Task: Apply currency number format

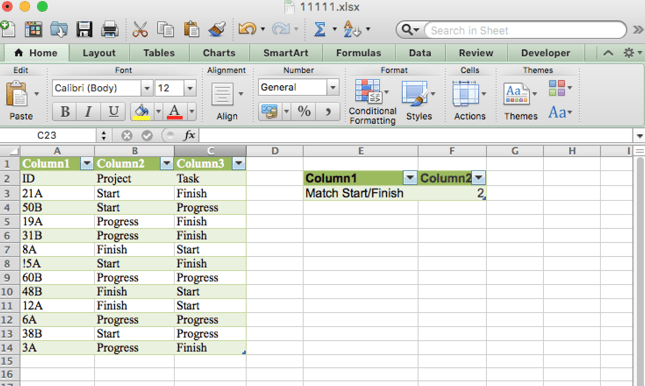Action: [x=270, y=112]
